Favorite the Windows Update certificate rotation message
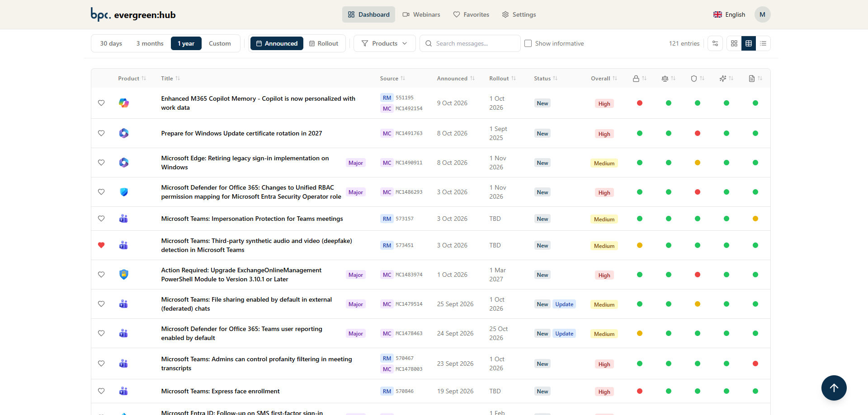The height and width of the screenshot is (415, 868). [x=101, y=133]
